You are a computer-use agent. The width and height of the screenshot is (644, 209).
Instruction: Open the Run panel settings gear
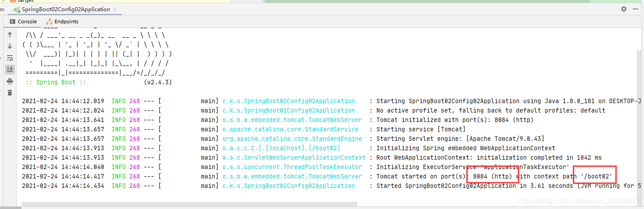pyautogui.click(x=624, y=9)
